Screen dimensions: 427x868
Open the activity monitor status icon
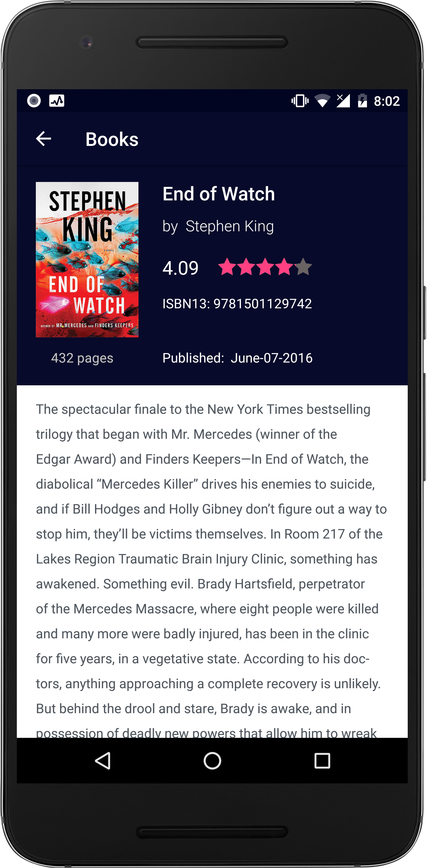pyautogui.click(x=57, y=100)
